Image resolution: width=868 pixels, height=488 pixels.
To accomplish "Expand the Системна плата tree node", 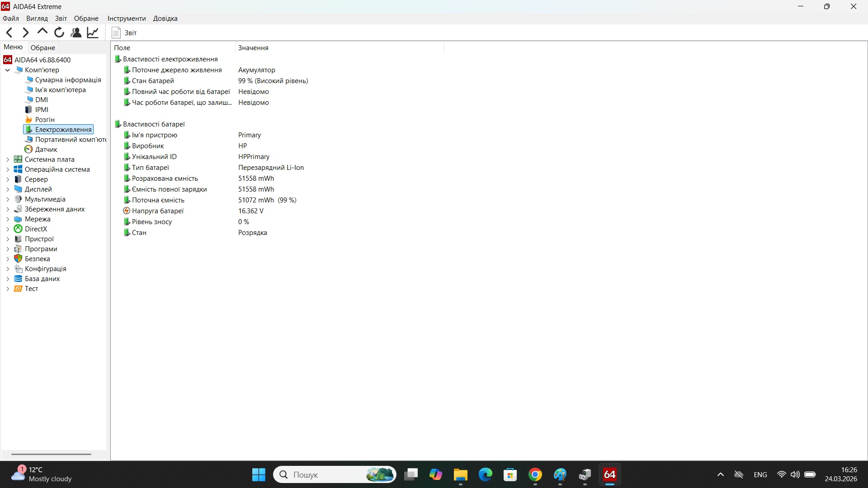I will [x=7, y=159].
